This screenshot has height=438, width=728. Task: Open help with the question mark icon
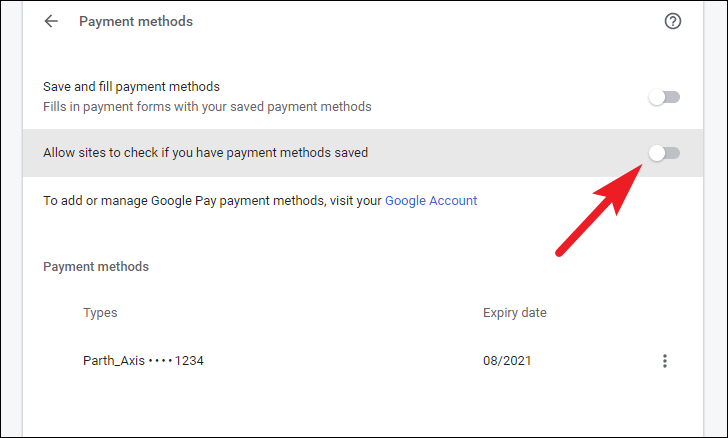tap(673, 21)
